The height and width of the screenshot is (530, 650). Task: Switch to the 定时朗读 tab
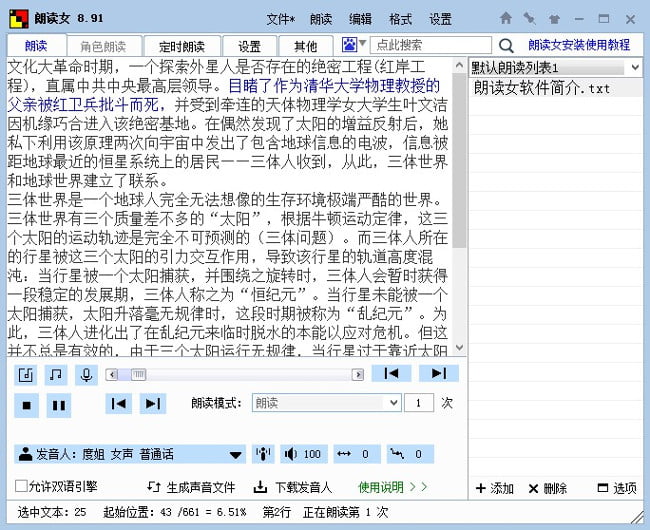181,46
